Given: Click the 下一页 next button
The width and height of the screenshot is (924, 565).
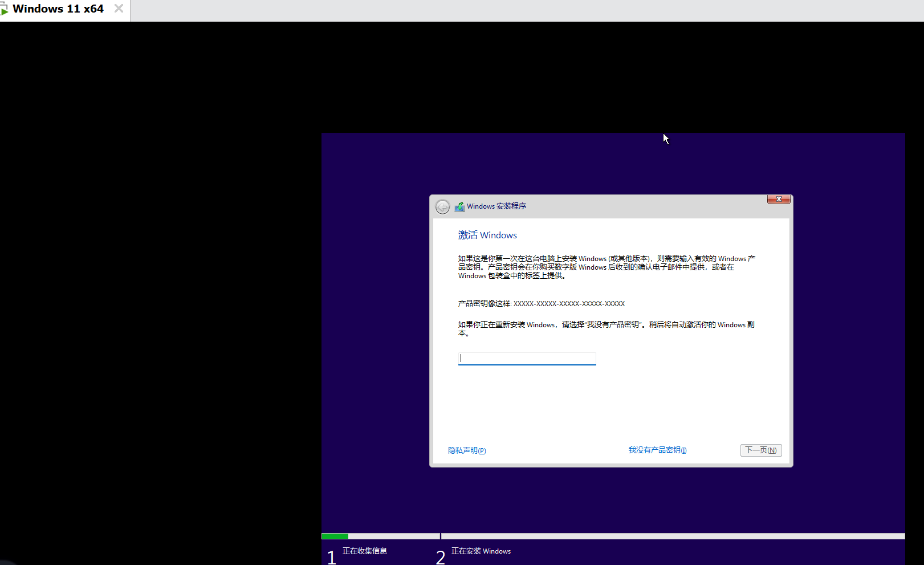Looking at the screenshot, I should point(761,450).
